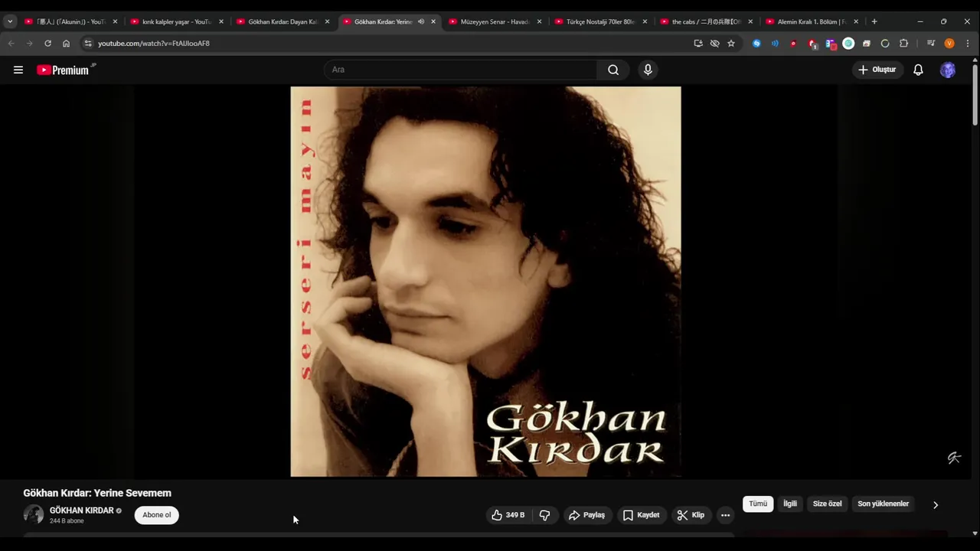The image size is (980, 551).
Task: Open the Extensions puzzle-piece menu
Action: tap(903, 44)
